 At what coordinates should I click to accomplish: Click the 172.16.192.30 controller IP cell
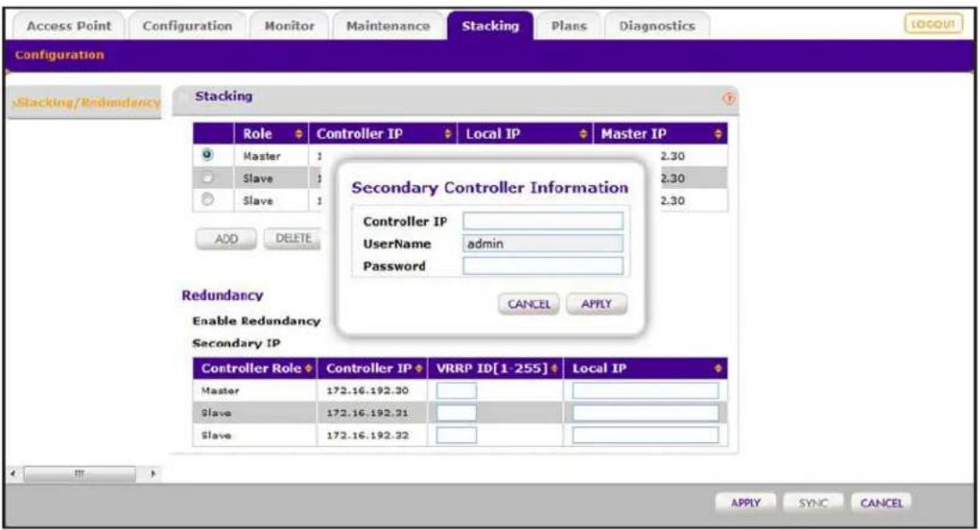tap(368, 391)
